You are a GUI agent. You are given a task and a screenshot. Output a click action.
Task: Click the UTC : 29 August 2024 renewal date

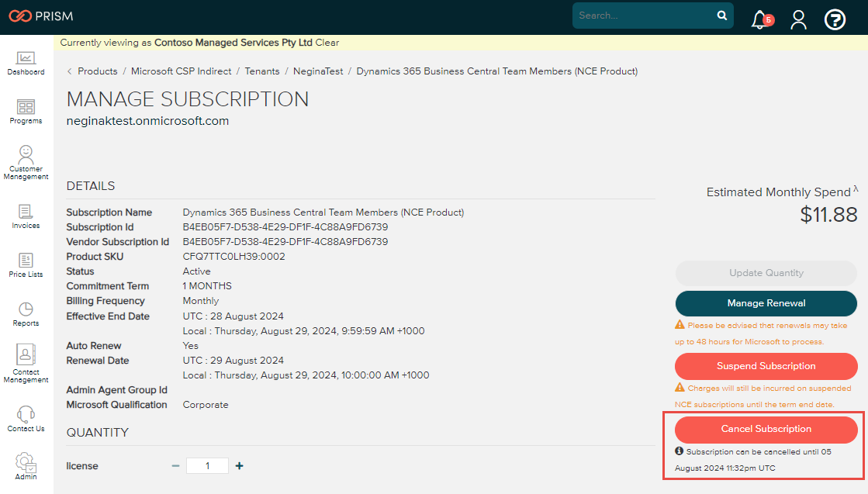pos(233,360)
